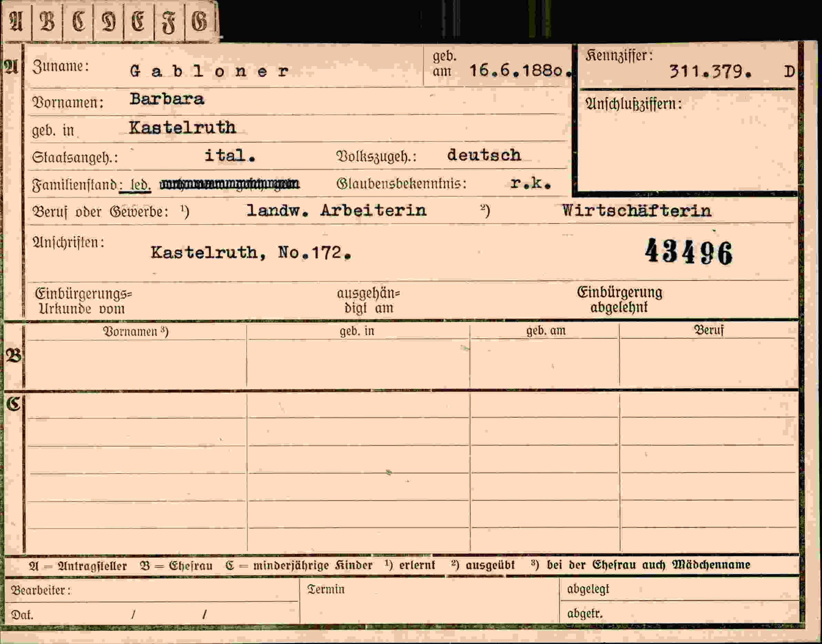Click the 'Vornamen ³)' column header
The width and height of the screenshot is (822, 644).
136,331
